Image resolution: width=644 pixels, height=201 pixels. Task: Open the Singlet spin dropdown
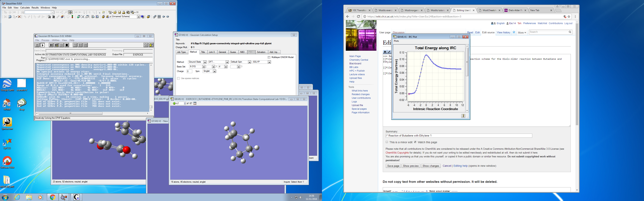(x=214, y=71)
